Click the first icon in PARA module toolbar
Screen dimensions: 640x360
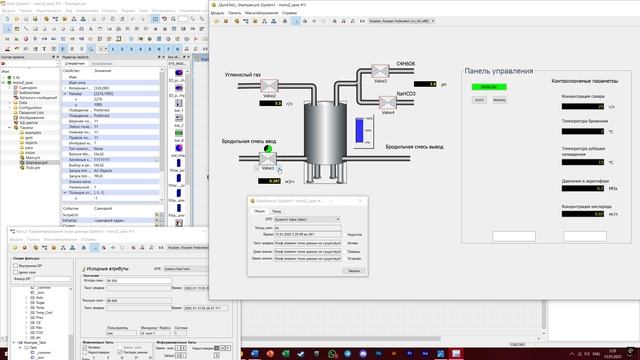click(15, 247)
